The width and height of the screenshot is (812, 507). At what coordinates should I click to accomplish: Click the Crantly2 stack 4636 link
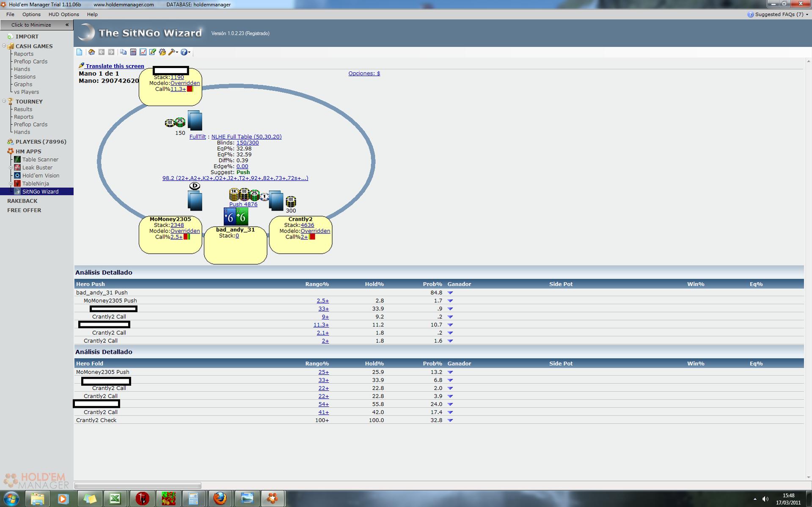pyautogui.click(x=307, y=225)
